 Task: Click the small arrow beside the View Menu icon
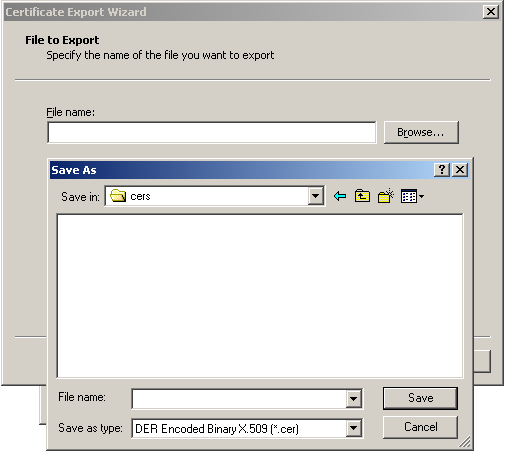pos(421,197)
